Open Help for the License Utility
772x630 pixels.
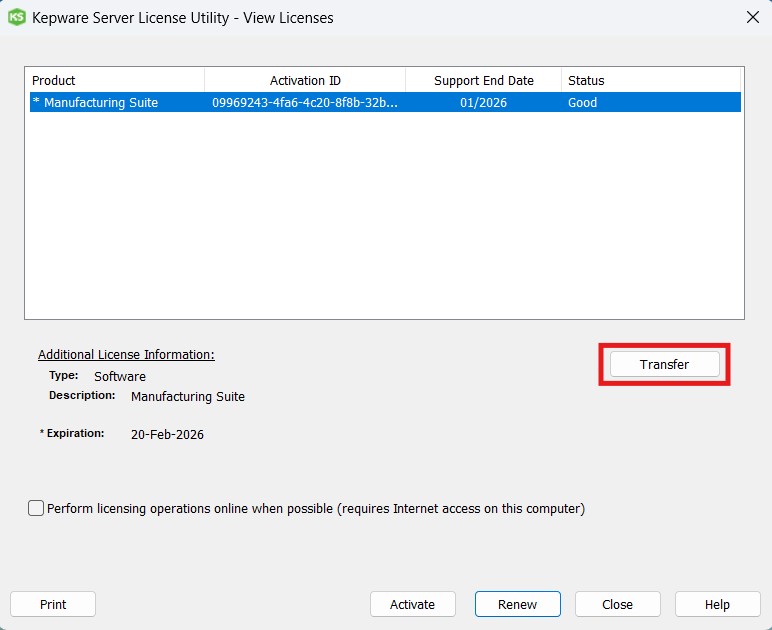coord(717,604)
